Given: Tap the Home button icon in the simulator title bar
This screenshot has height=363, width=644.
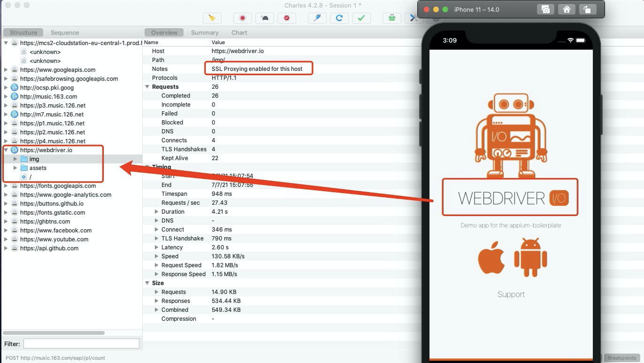Looking at the screenshot, I should click(x=567, y=9).
